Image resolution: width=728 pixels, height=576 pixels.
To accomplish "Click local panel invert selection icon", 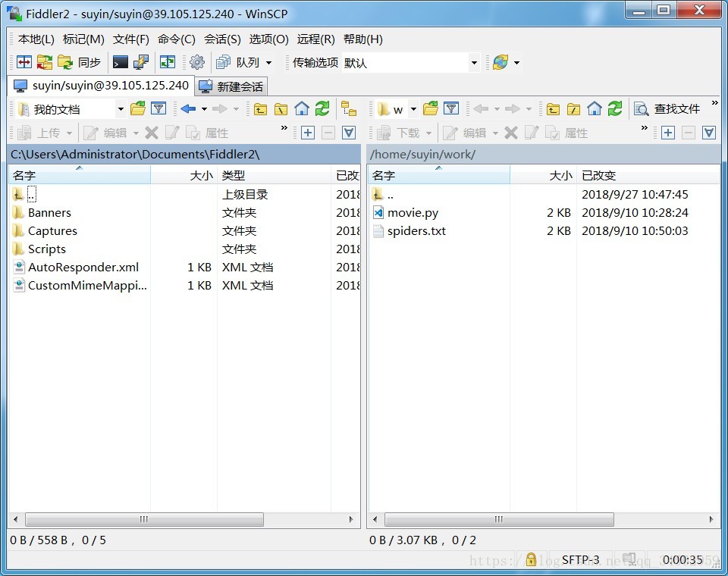I will pyautogui.click(x=349, y=133).
